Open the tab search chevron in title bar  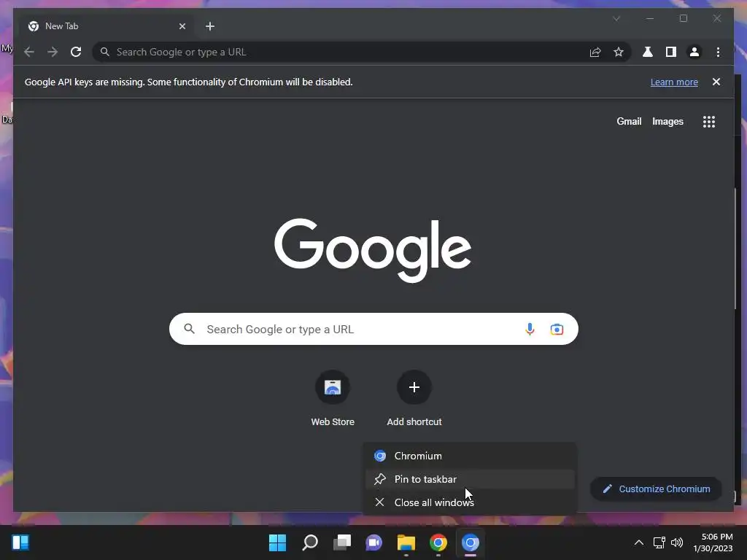click(616, 18)
